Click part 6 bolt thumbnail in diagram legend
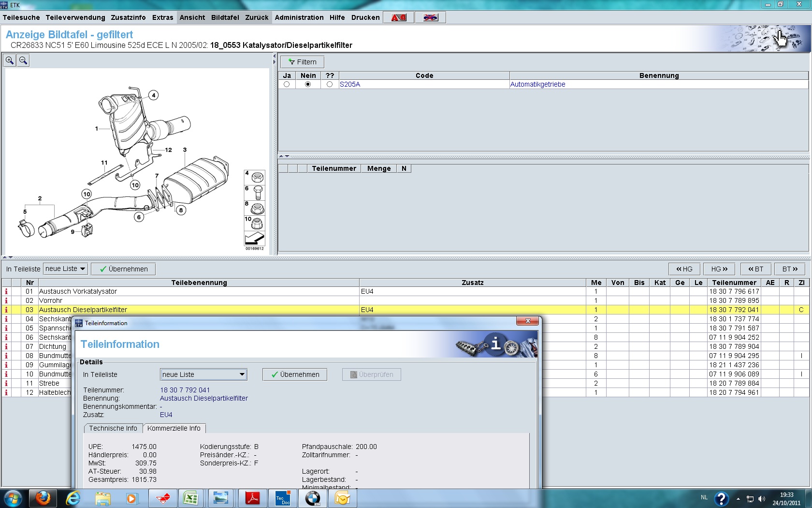The width and height of the screenshot is (812, 508). click(255, 193)
